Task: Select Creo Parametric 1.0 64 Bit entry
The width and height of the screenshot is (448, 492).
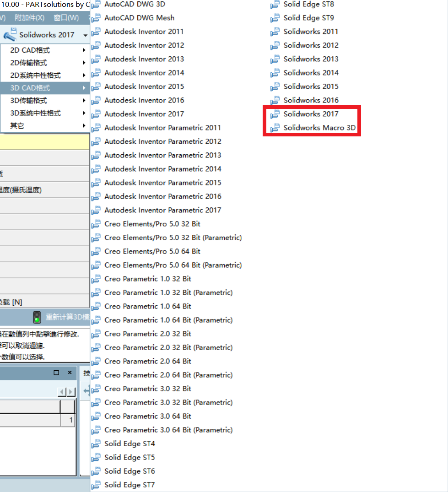Action: point(147,307)
